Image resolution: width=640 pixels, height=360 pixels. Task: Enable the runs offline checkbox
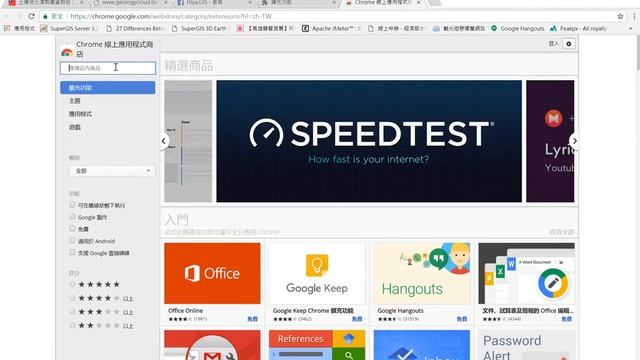[x=72, y=204]
